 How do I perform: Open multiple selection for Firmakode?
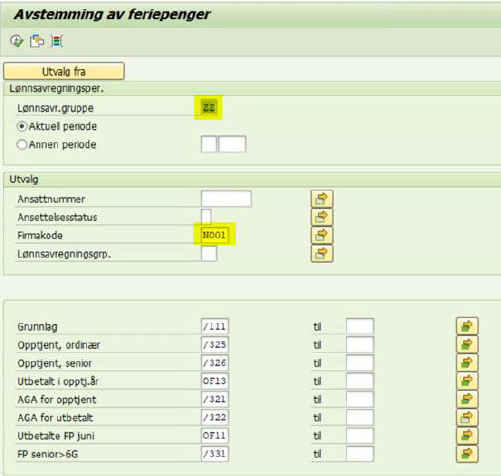(322, 235)
